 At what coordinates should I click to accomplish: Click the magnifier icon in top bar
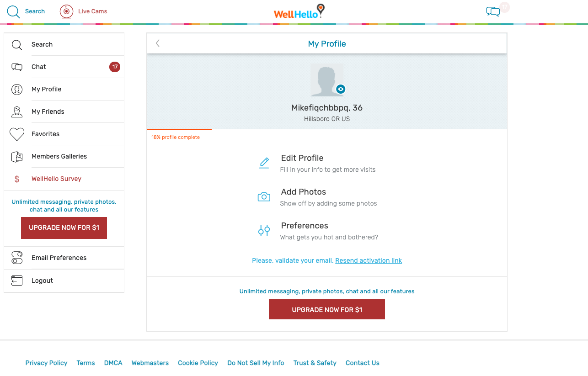coord(14,11)
